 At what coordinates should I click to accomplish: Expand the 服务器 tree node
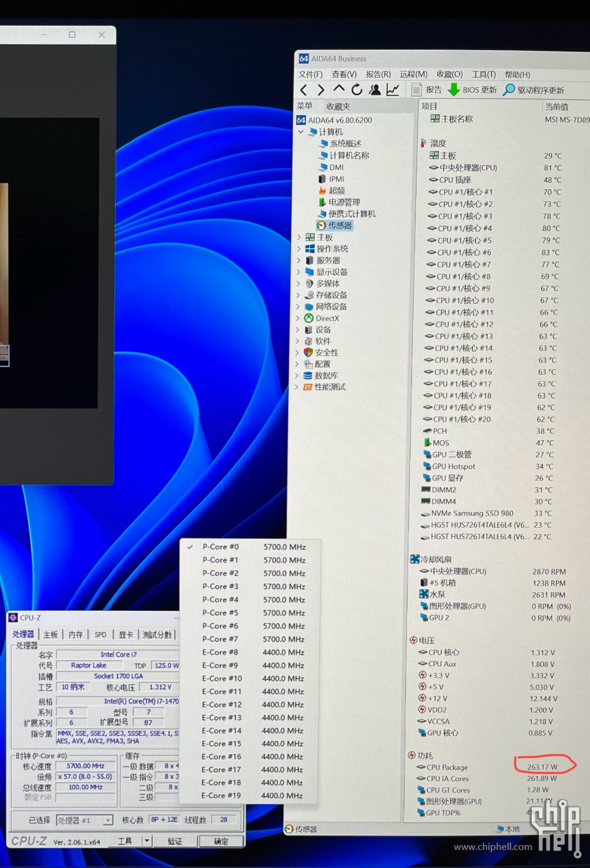click(x=299, y=260)
